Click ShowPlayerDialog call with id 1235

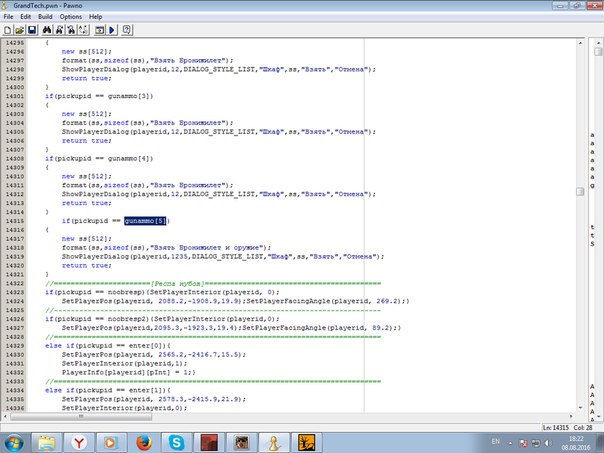223,257
